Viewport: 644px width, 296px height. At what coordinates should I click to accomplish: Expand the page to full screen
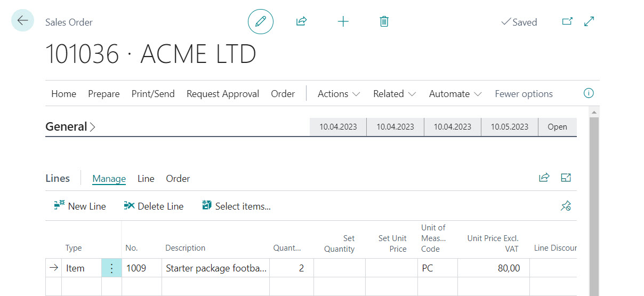click(x=589, y=21)
